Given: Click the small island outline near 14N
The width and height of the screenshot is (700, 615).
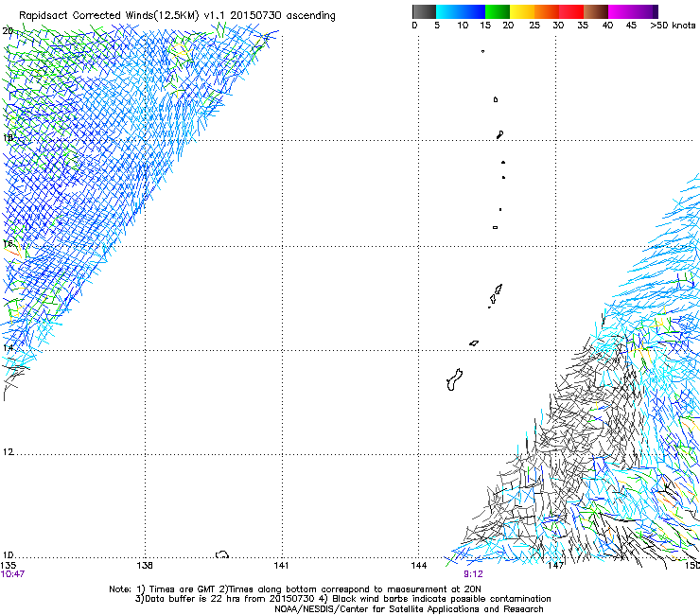Looking at the screenshot, I should pos(474,343).
